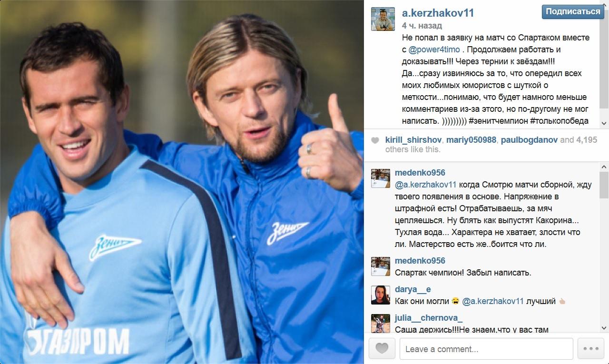609x364 pixels.
Task: Click comments scrollbar down arrow
Action: (x=605, y=328)
